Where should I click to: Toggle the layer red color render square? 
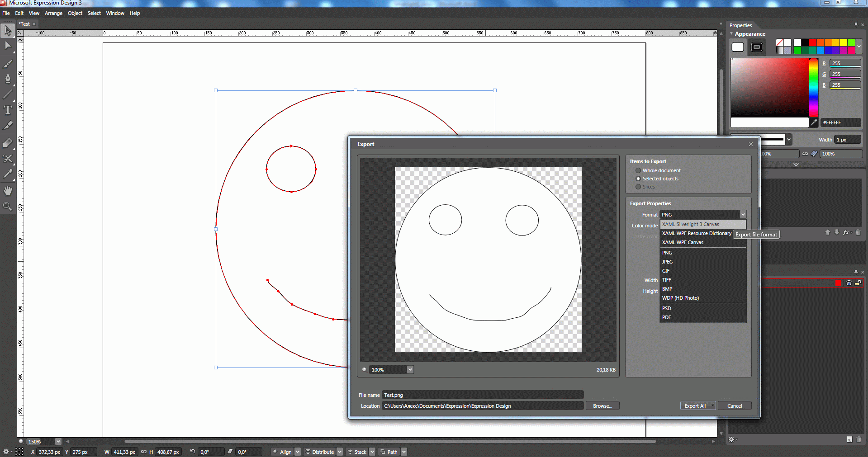pyautogui.click(x=838, y=283)
